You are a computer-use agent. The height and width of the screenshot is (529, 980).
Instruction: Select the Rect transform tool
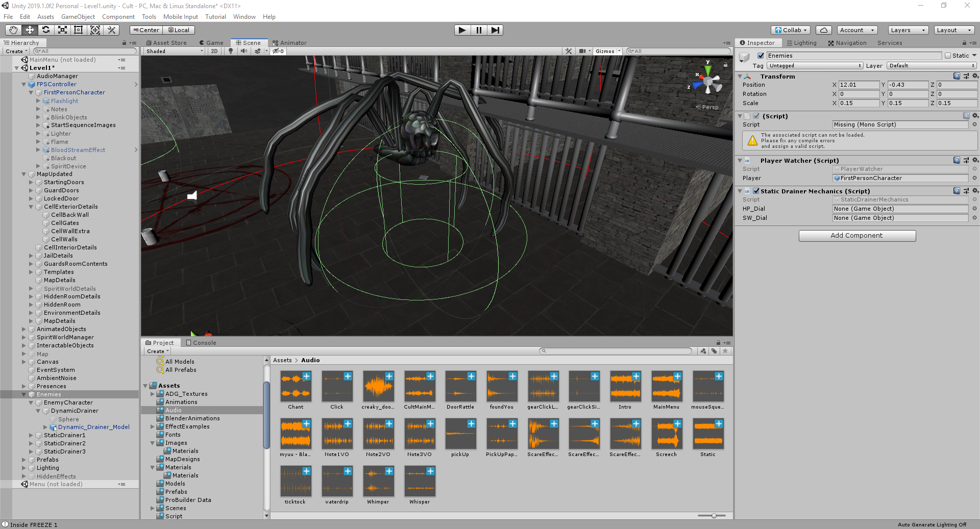pos(79,30)
